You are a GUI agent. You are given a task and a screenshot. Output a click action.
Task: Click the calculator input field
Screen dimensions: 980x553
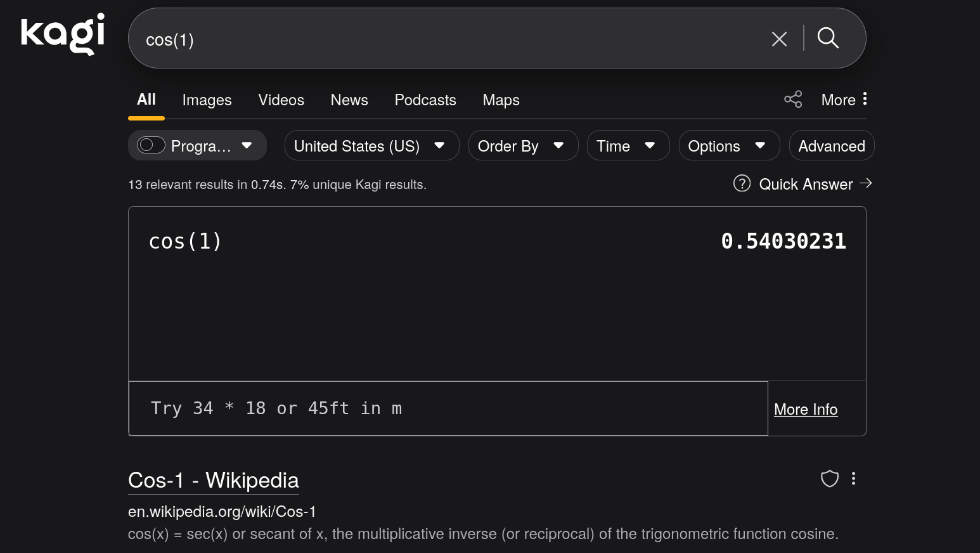[448, 408]
